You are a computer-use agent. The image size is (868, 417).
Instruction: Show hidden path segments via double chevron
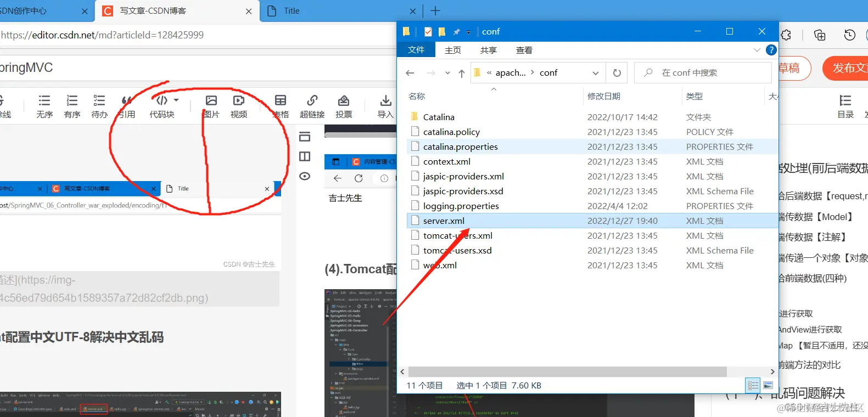pyautogui.click(x=489, y=72)
